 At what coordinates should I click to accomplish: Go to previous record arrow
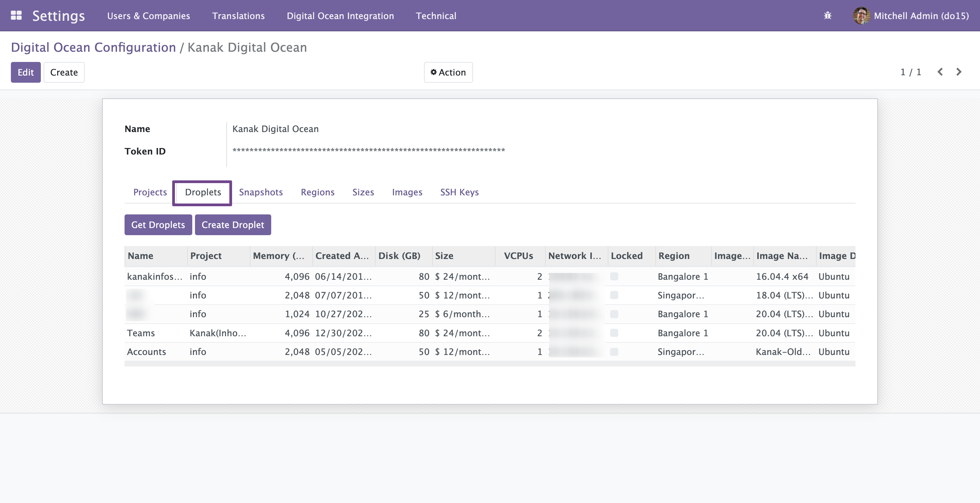pos(940,72)
